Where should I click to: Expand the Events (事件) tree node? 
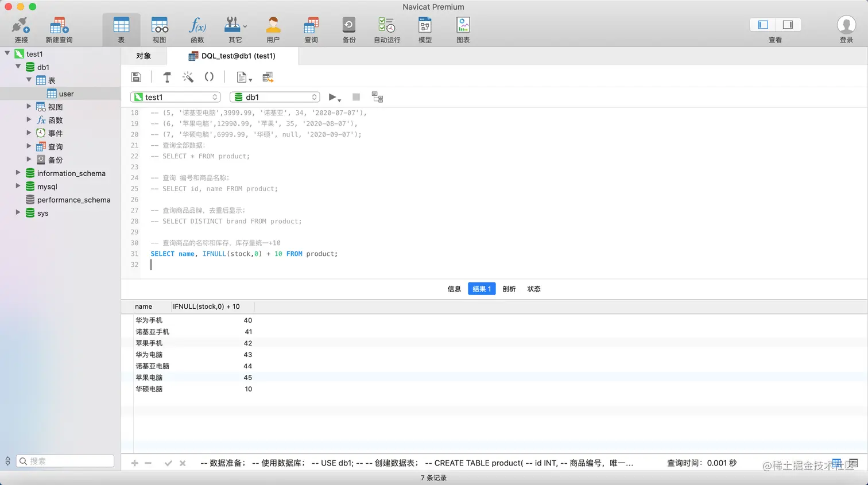pyautogui.click(x=29, y=133)
